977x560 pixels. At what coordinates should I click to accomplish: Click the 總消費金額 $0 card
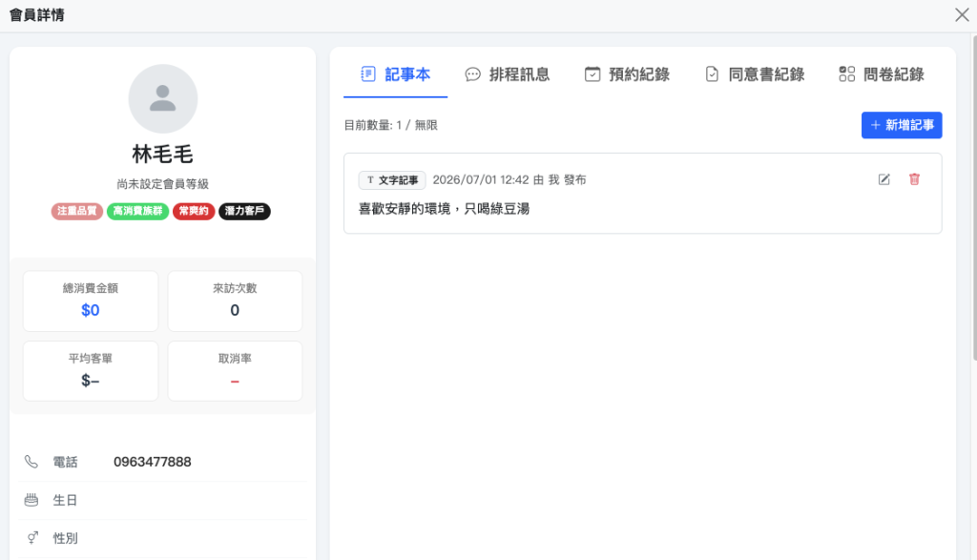tap(91, 301)
